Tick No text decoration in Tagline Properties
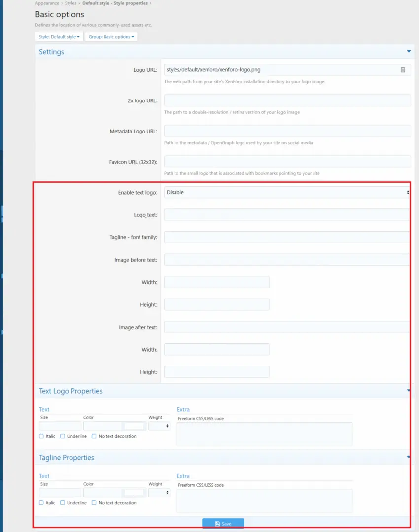 point(94,503)
